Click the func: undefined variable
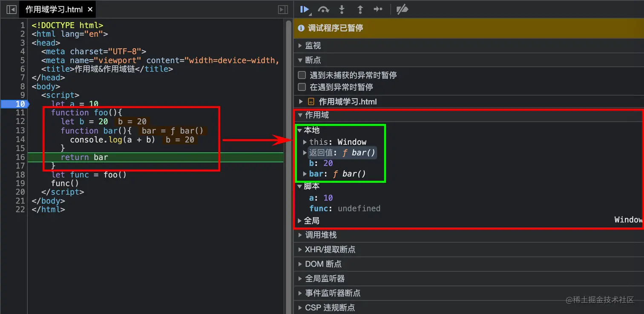 [345, 208]
